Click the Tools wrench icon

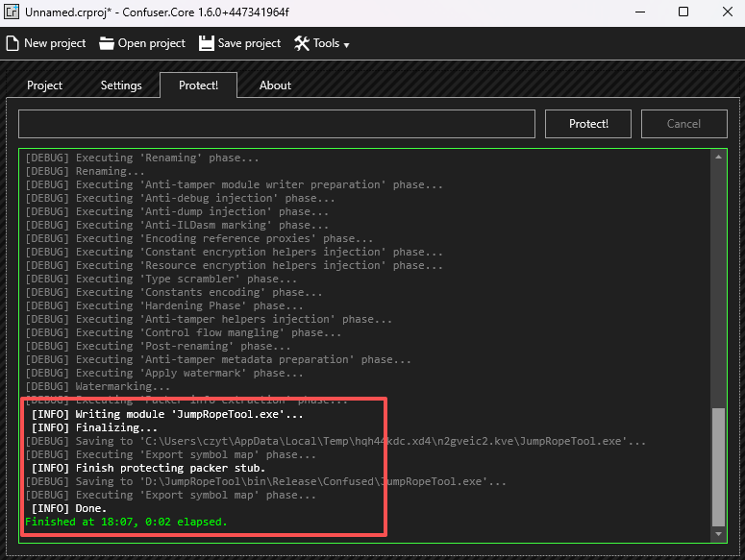click(x=301, y=43)
